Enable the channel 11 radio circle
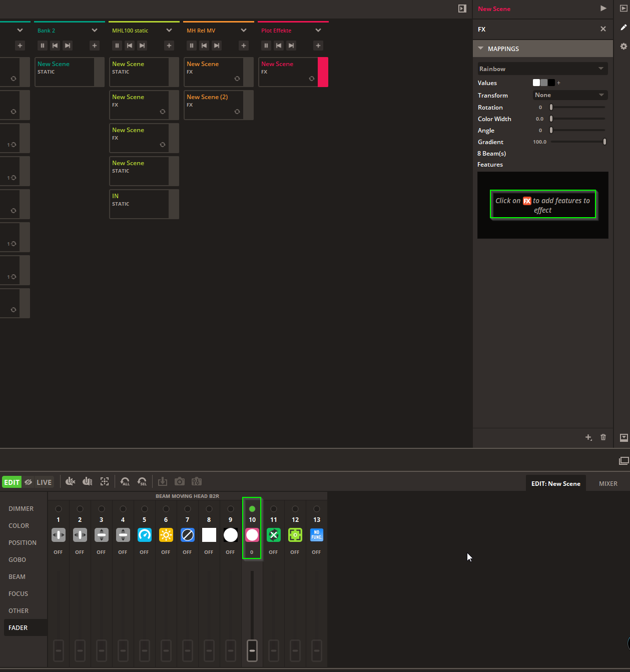The height and width of the screenshot is (672, 630). [x=274, y=509]
